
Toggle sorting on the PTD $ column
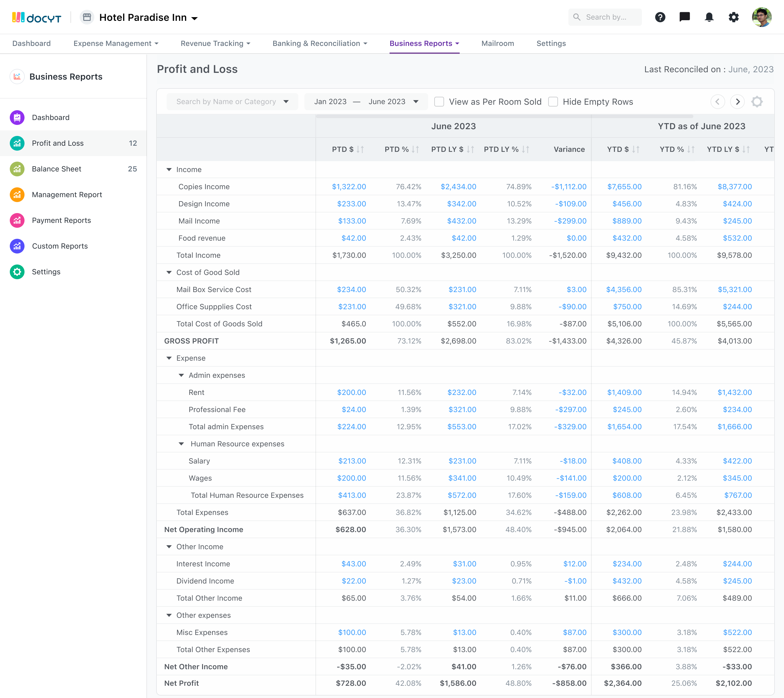coord(360,150)
